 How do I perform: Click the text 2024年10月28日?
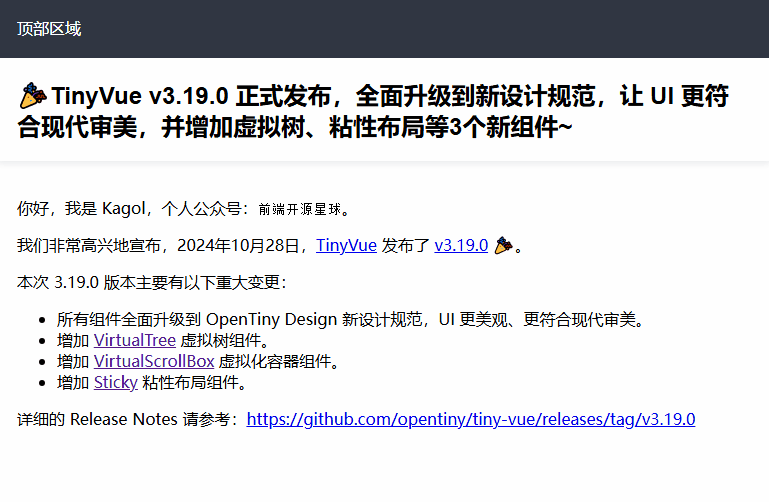tap(238, 245)
